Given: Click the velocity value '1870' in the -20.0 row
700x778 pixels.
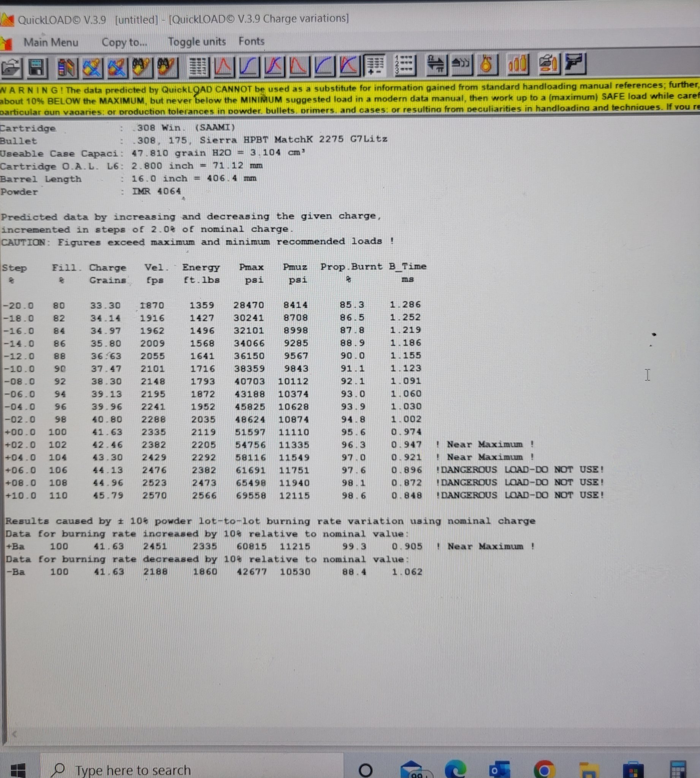Looking at the screenshot, I should (152, 305).
